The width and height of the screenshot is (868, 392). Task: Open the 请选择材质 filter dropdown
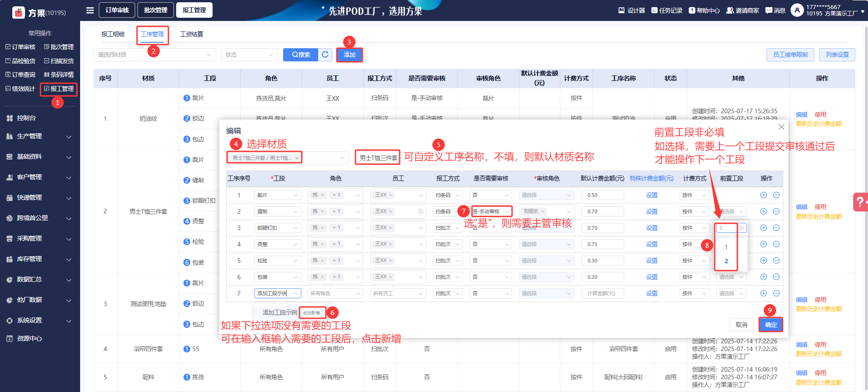click(154, 55)
